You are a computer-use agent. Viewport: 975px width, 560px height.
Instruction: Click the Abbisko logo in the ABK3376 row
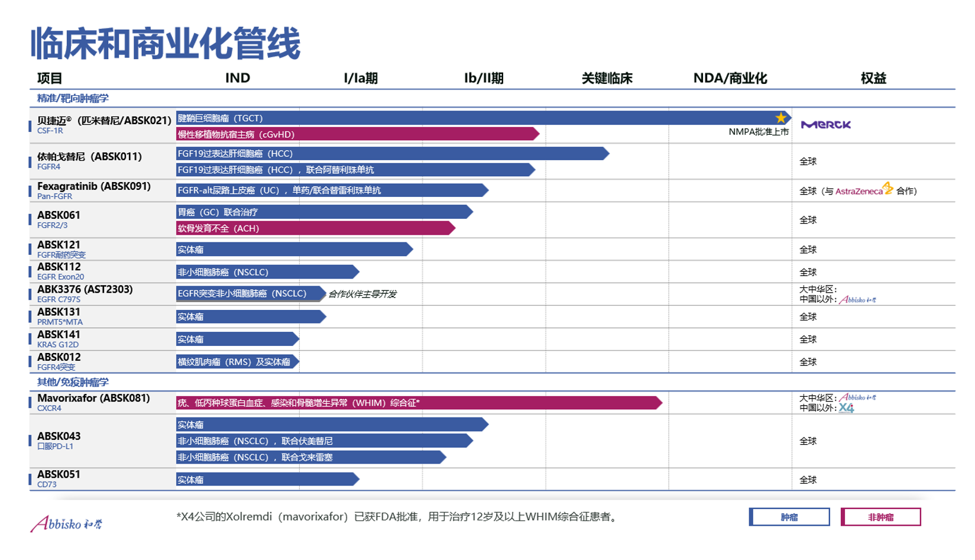click(x=857, y=300)
